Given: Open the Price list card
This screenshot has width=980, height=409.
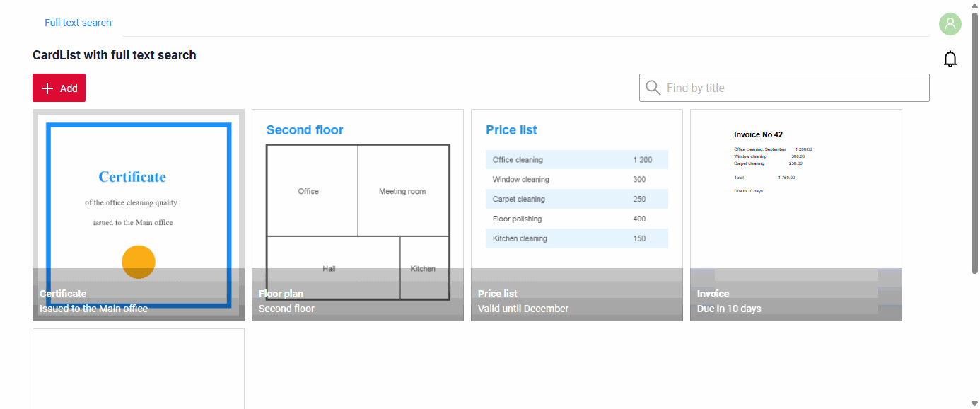Looking at the screenshot, I should click(x=577, y=215).
